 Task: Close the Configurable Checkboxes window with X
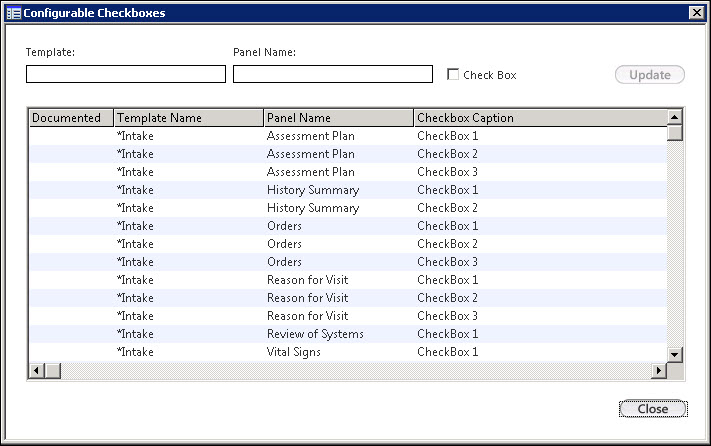click(x=696, y=13)
